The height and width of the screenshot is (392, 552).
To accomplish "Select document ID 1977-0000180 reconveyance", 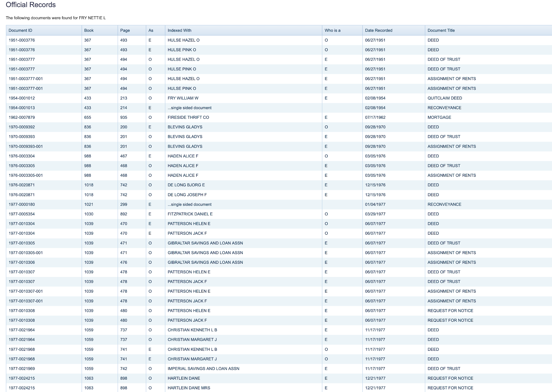I will (x=22, y=204).
